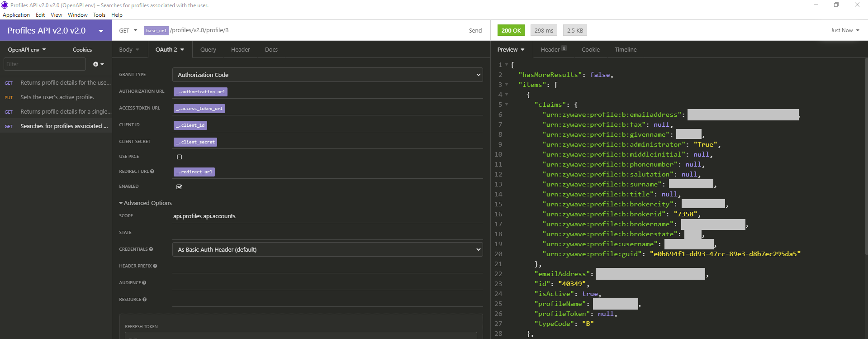Collapse the Advanced Options section

(x=145, y=203)
